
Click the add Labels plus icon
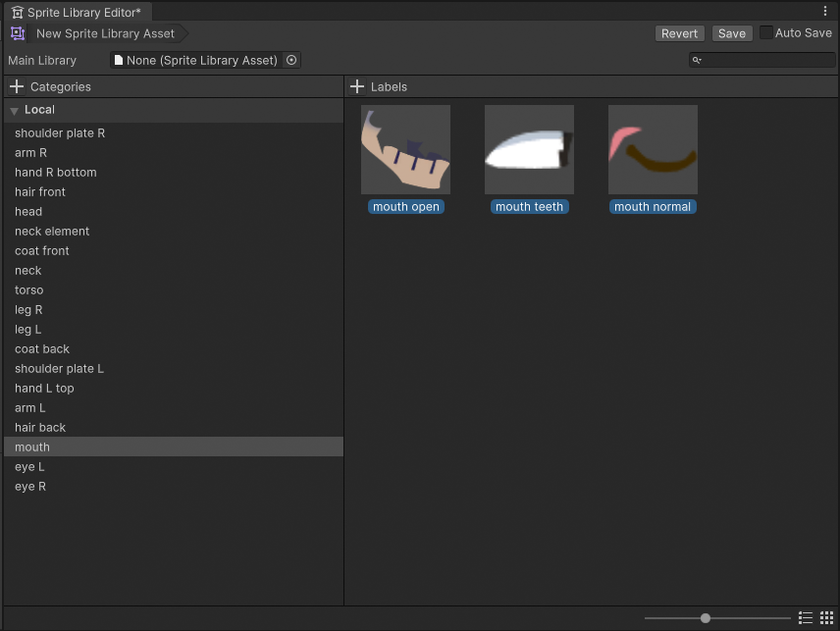tap(357, 86)
